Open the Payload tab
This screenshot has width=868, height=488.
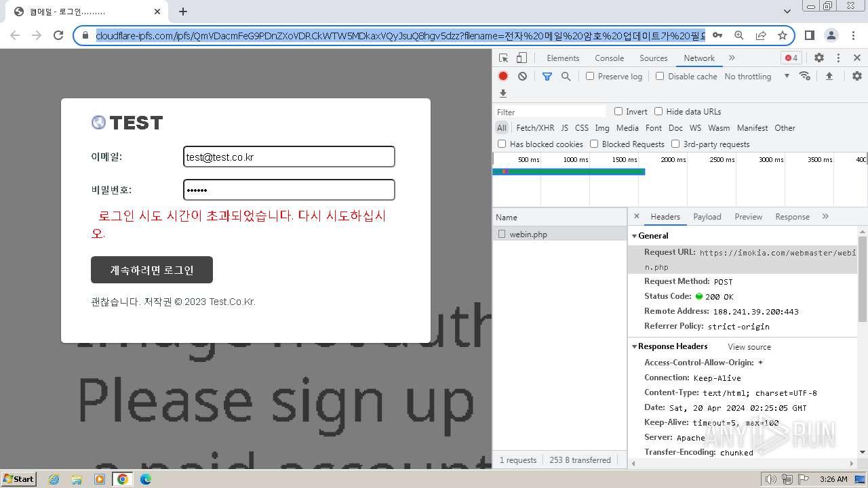pyautogui.click(x=707, y=217)
